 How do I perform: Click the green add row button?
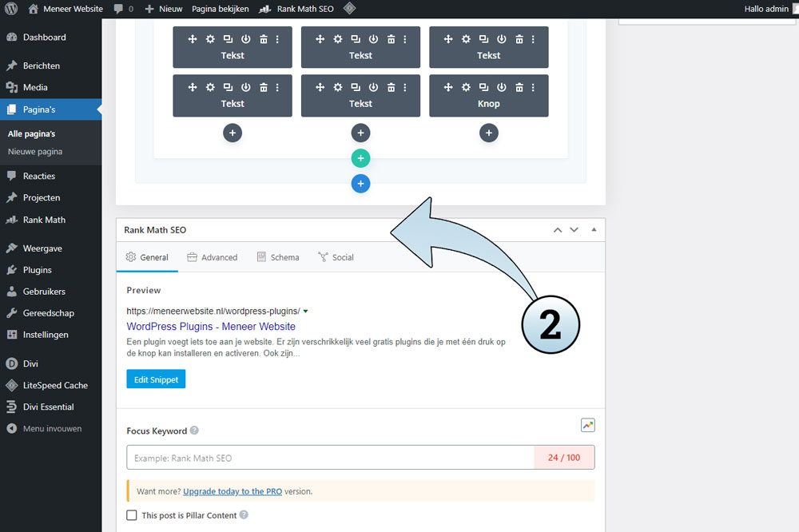[360, 158]
